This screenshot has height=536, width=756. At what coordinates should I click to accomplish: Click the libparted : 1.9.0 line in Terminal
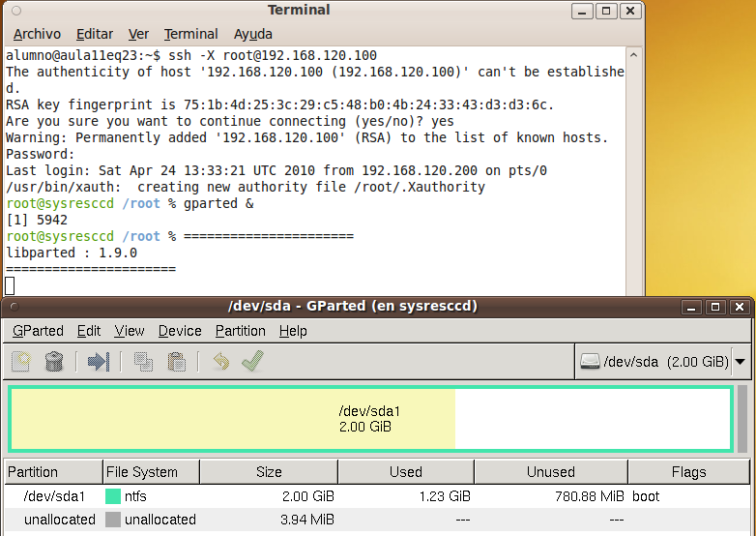(x=72, y=253)
